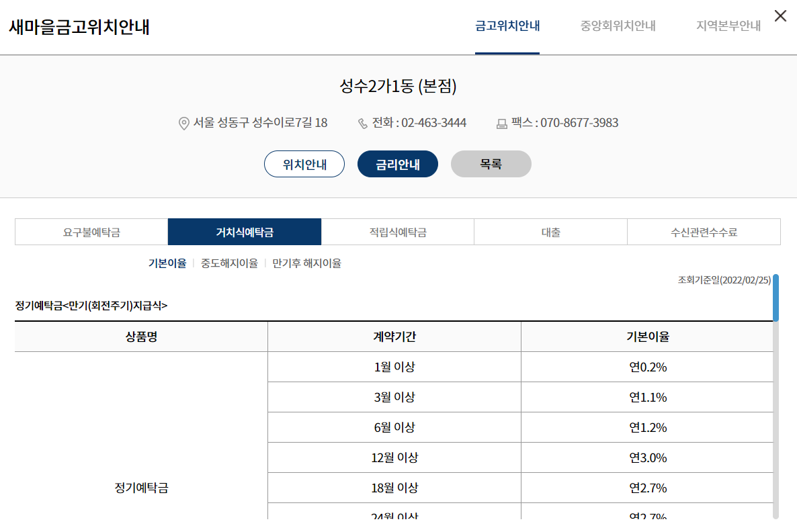The width and height of the screenshot is (797, 532).
Task: Click the 연0.2% rate cell
Action: 648,367
